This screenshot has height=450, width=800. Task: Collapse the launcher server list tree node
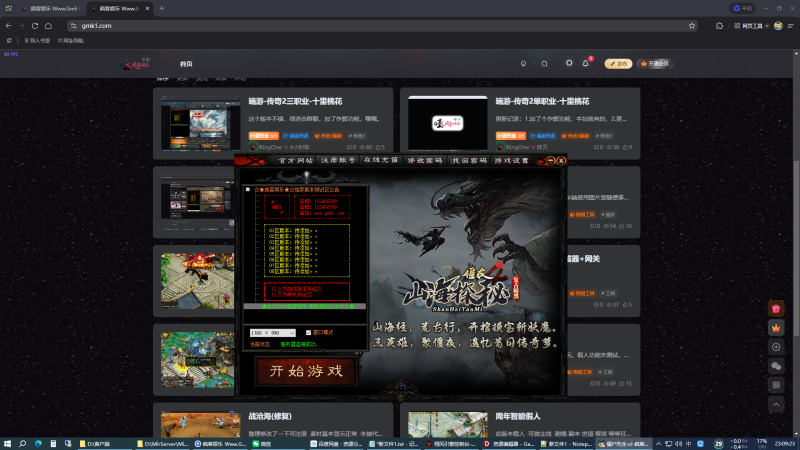248,189
